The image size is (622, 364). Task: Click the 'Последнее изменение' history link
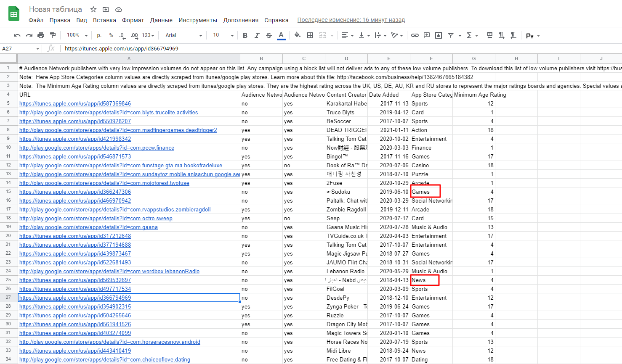[351, 20]
